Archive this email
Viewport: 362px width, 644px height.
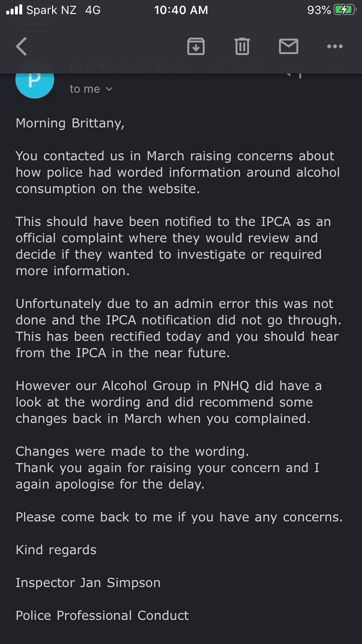pyautogui.click(x=195, y=47)
